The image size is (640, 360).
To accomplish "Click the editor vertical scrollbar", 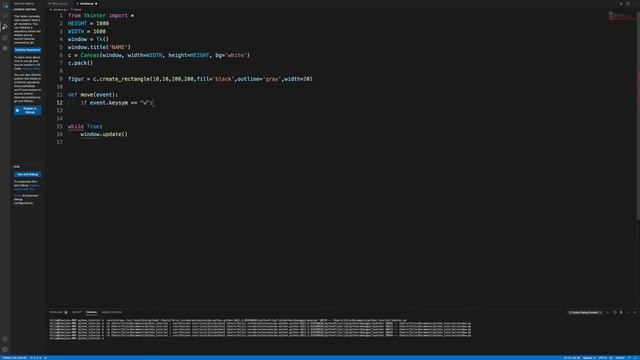I will click(x=638, y=116).
